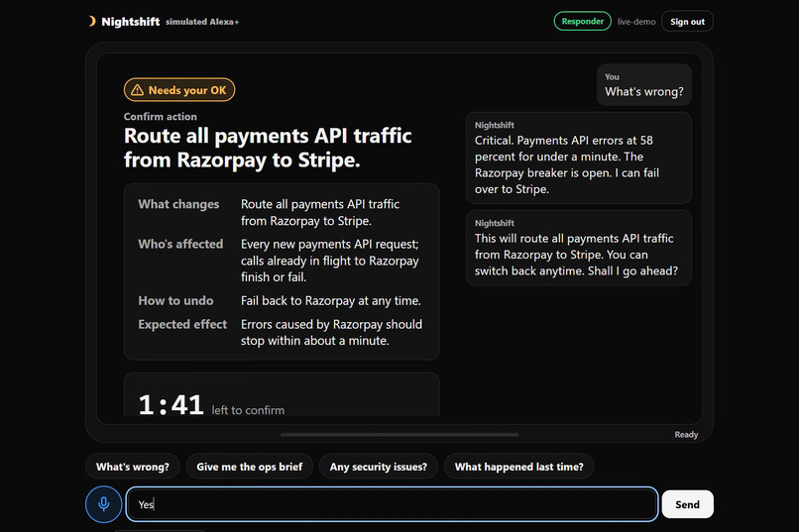Click the "left to confirm" label
The height and width of the screenshot is (532, 799).
pos(248,410)
